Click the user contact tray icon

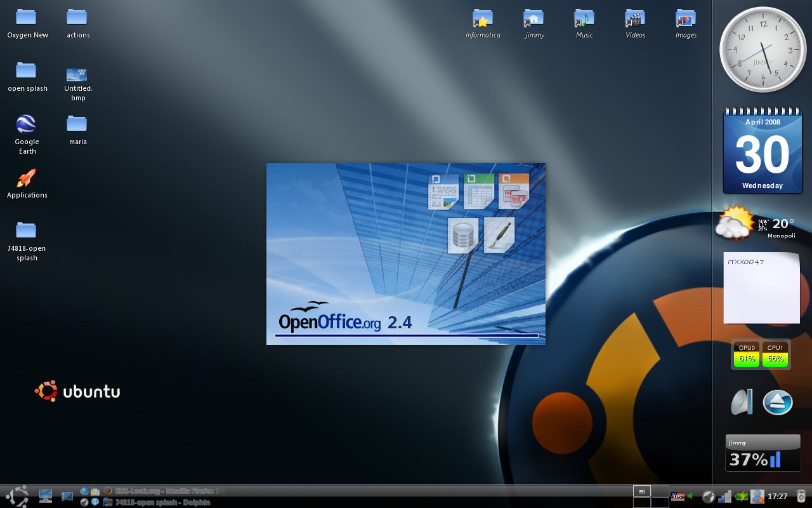pos(757,497)
